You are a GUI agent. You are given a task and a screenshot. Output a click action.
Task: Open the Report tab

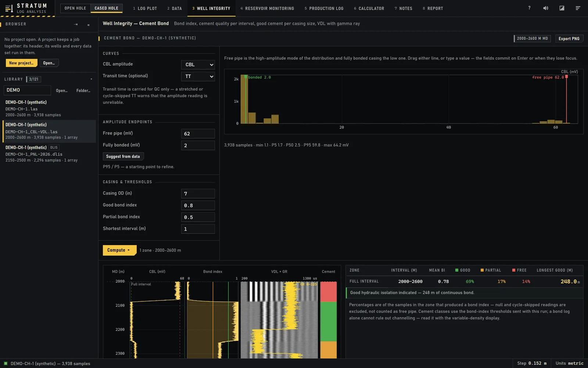pyautogui.click(x=433, y=8)
